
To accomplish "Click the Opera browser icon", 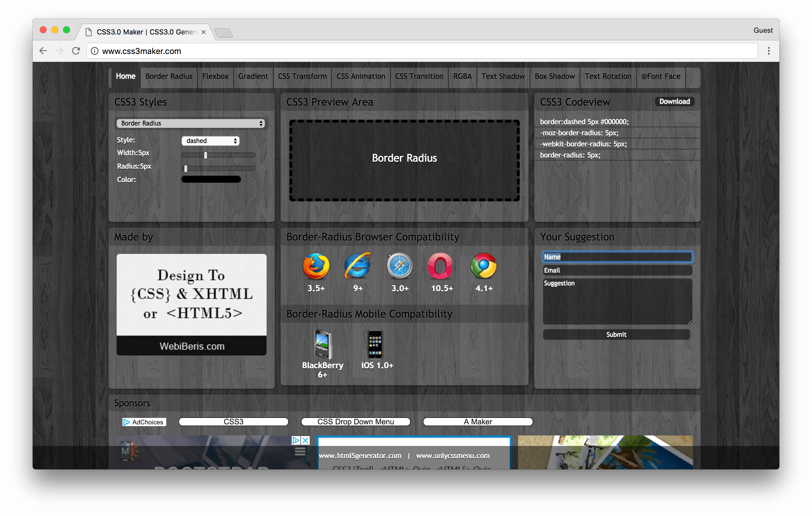I will pyautogui.click(x=440, y=266).
